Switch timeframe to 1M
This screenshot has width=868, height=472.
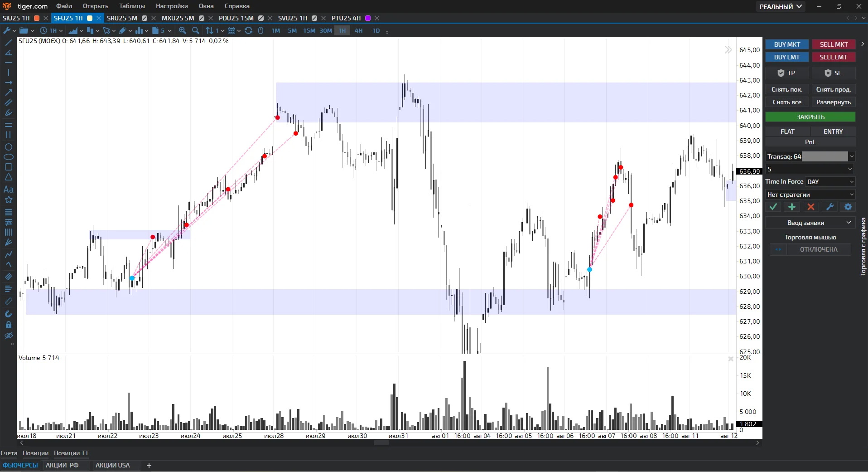click(x=276, y=31)
